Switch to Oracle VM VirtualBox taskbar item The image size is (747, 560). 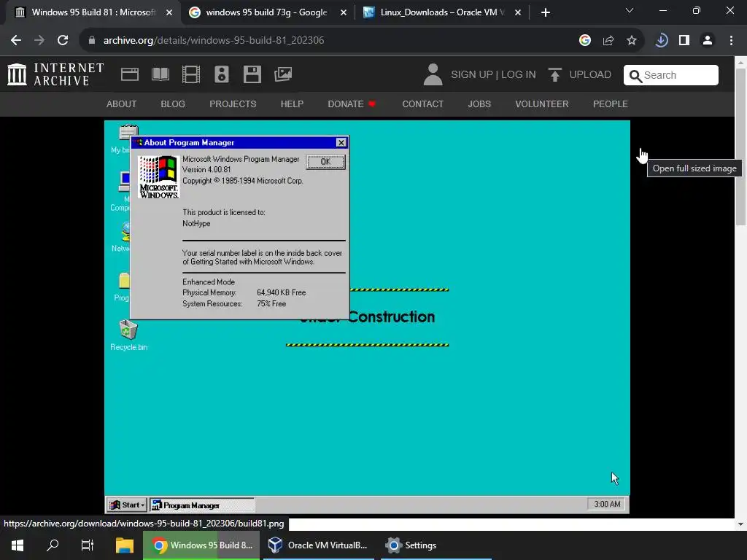(318, 545)
